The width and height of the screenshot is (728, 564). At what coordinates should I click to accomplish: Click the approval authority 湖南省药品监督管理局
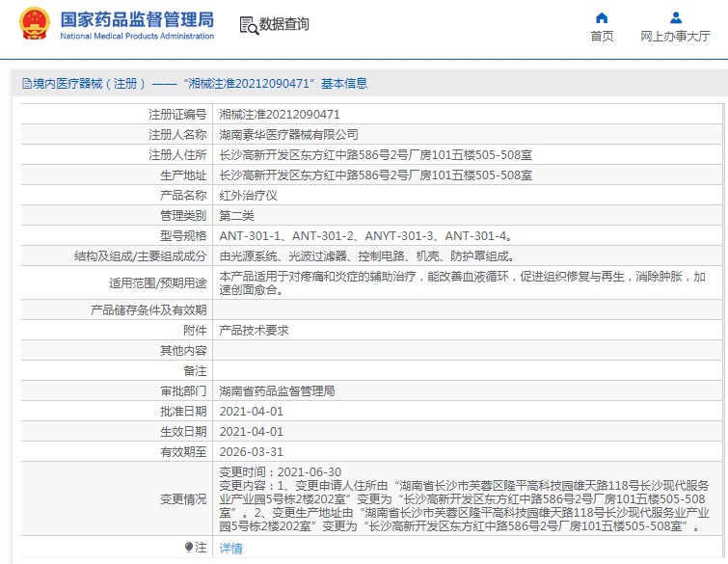point(277,391)
